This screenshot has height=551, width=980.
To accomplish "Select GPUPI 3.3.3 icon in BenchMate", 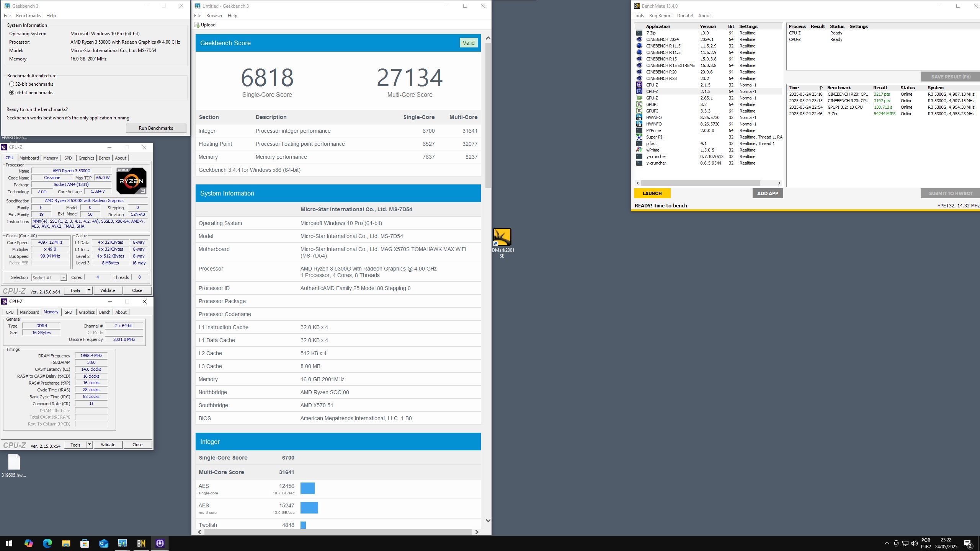I will 639,111.
